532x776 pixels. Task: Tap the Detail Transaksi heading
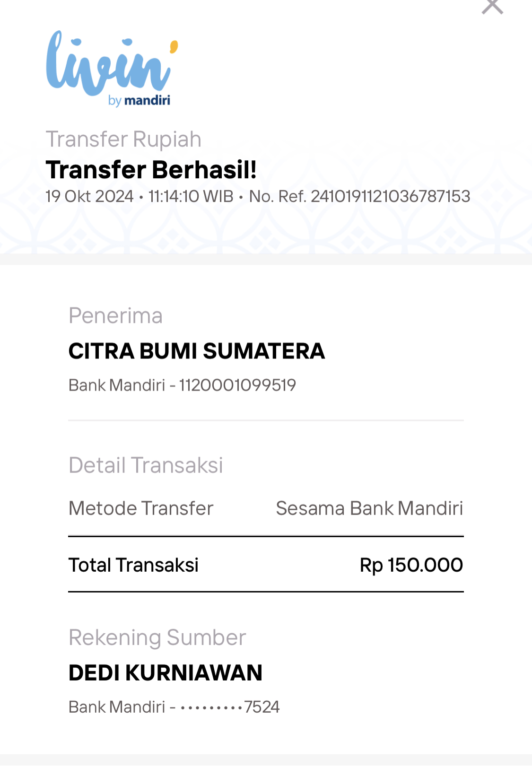pyautogui.click(x=146, y=465)
